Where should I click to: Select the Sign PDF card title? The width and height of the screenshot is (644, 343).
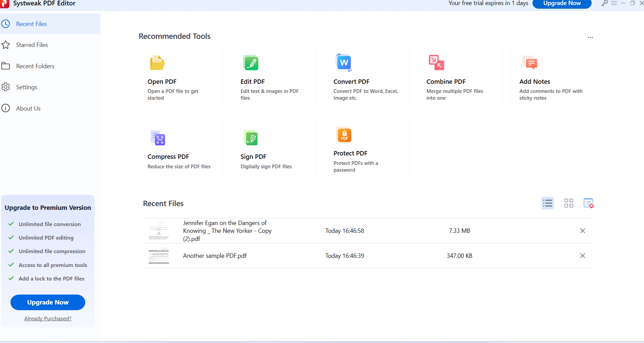click(x=253, y=157)
